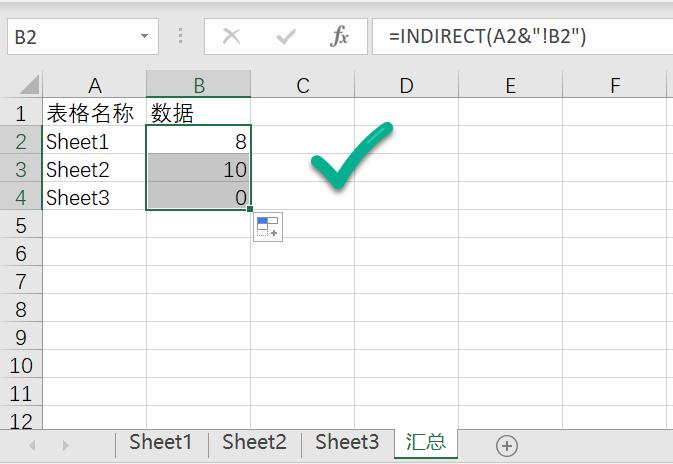The image size is (673, 464).
Task: Select column F header
Action: point(615,85)
